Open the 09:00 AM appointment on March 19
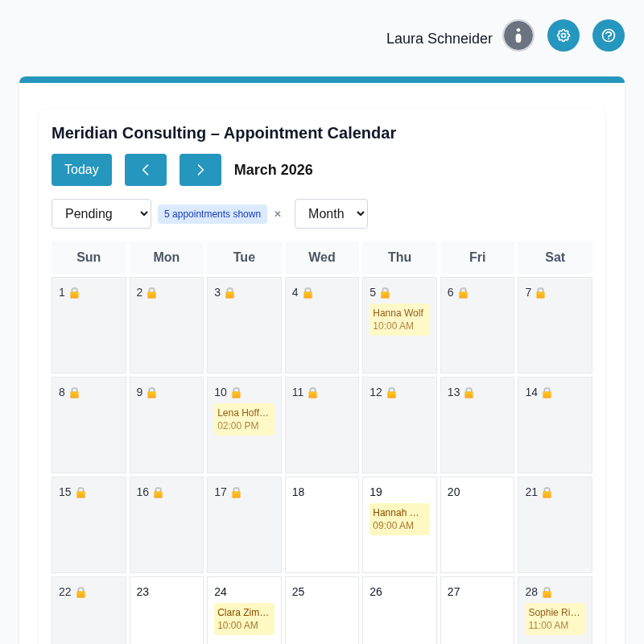644x644 pixels. point(399,519)
